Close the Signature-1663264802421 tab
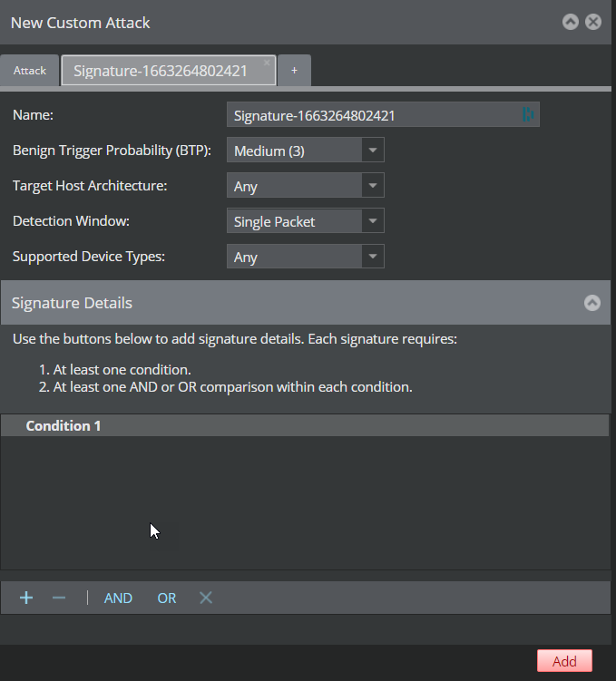The height and width of the screenshot is (681, 616). [x=267, y=63]
